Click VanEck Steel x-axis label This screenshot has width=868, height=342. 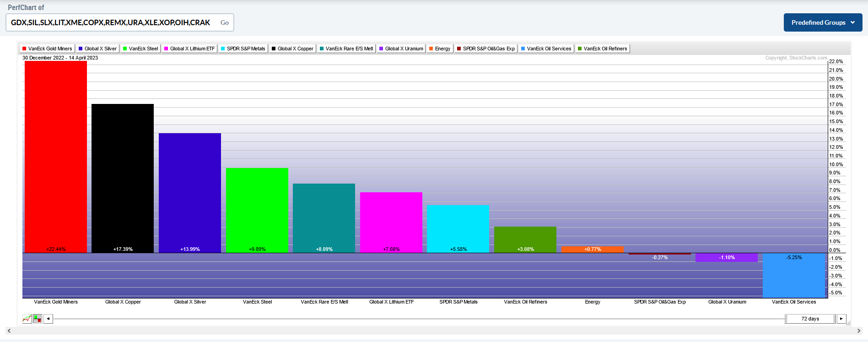257,302
